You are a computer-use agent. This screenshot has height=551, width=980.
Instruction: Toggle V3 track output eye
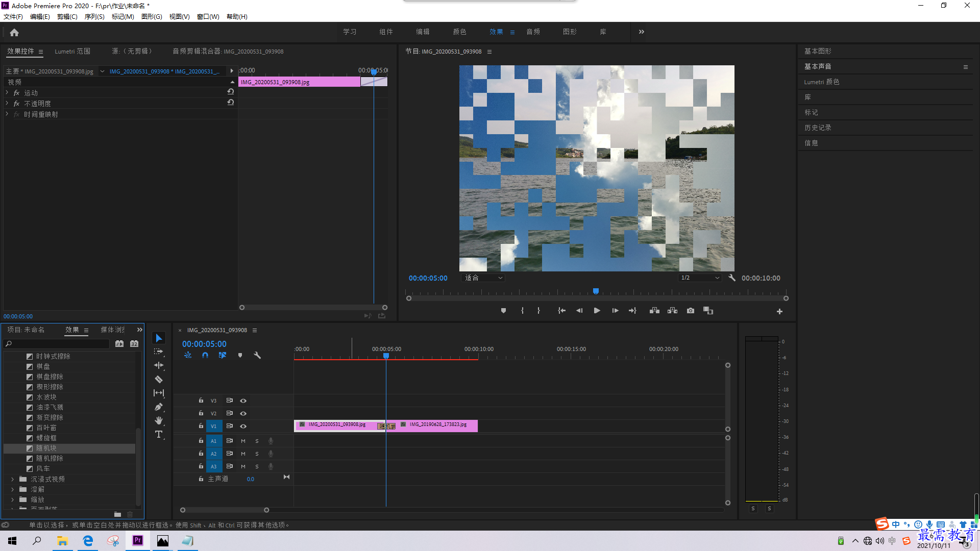pos(243,400)
